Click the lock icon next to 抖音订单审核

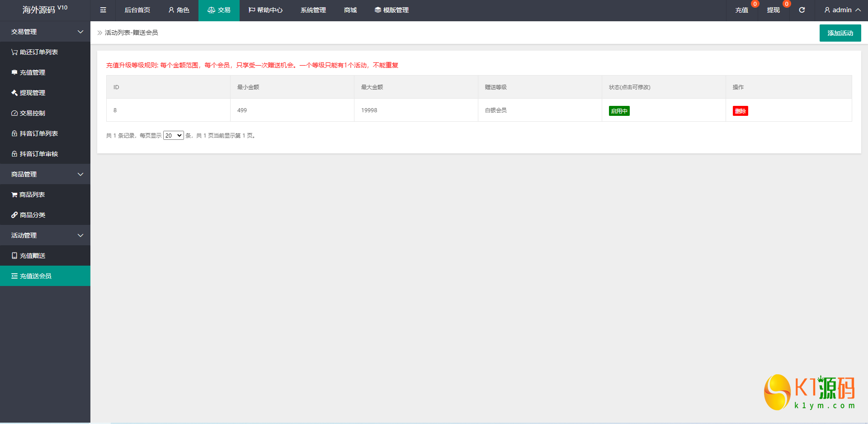(x=14, y=154)
